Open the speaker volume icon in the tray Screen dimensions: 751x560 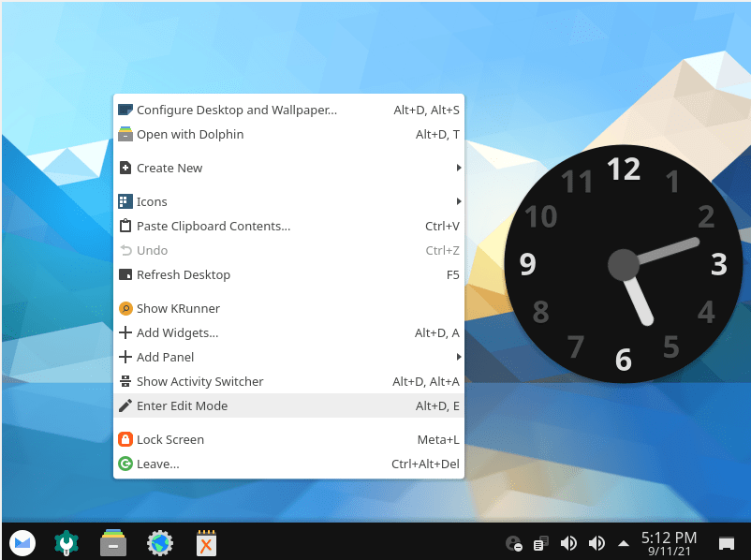point(568,543)
